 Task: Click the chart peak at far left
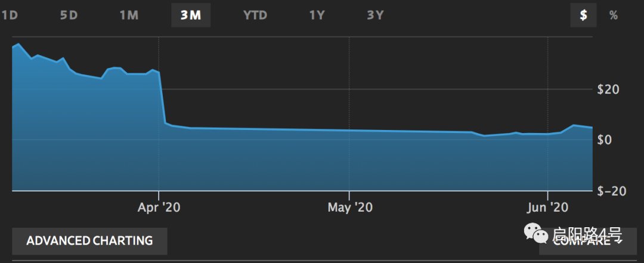tap(18, 44)
